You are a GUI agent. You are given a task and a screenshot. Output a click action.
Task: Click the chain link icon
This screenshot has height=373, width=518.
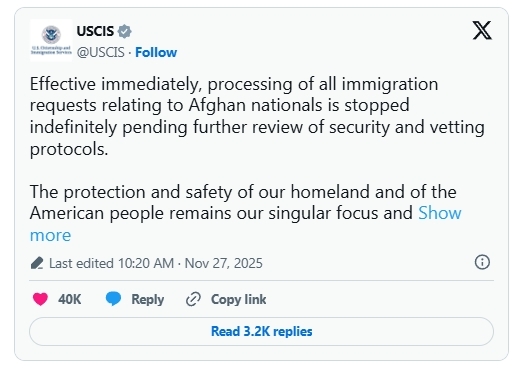tap(193, 299)
